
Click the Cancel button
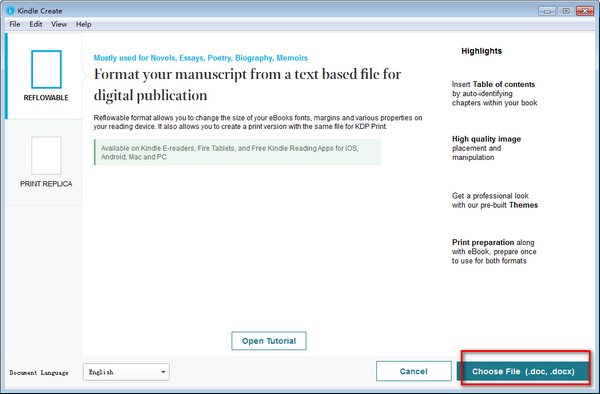pyautogui.click(x=414, y=371)
